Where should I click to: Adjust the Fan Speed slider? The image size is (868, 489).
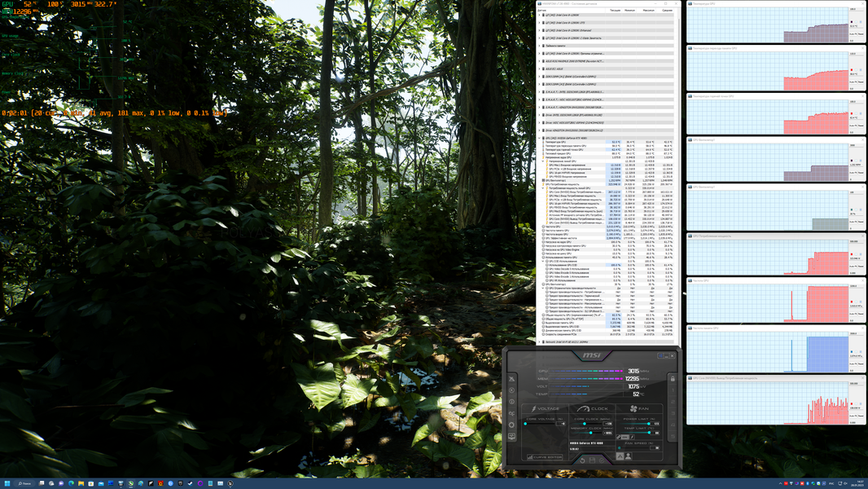633,448
